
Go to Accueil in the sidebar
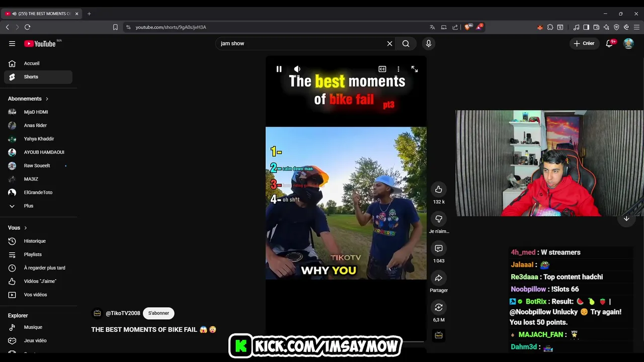pyautogui.click(x=38, y=63)
